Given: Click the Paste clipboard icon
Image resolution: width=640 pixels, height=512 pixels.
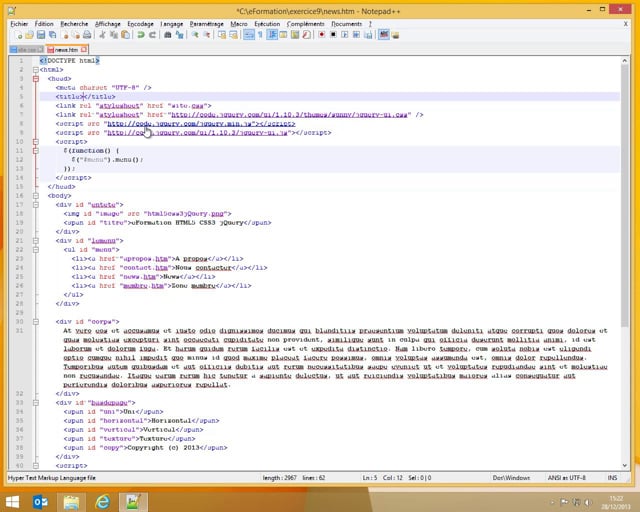Looking at the screenshot, I should tap(126, 35).
